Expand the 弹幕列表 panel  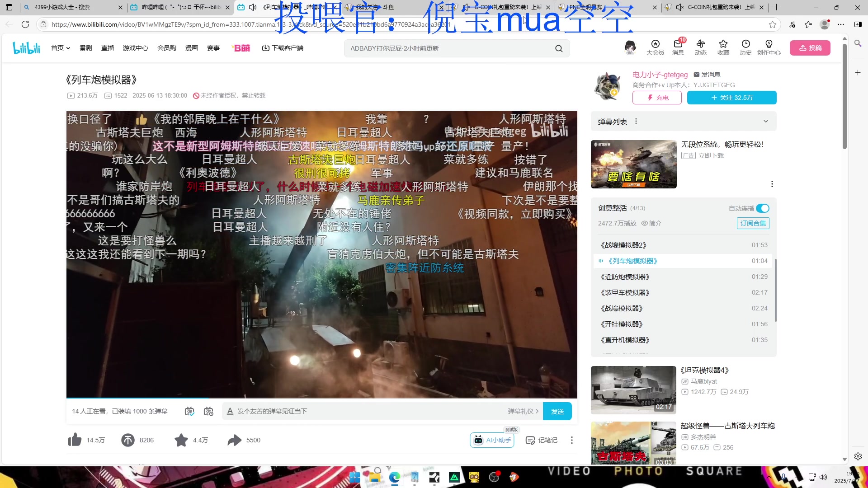point(766,121)
